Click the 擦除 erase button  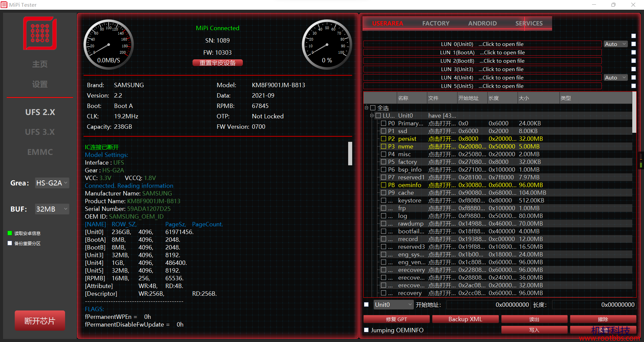603,319
